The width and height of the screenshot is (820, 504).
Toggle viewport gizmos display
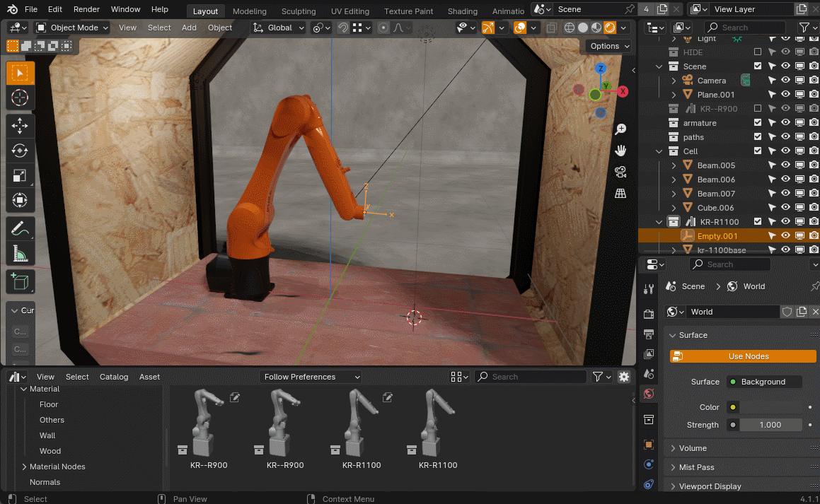click(488, 28)
